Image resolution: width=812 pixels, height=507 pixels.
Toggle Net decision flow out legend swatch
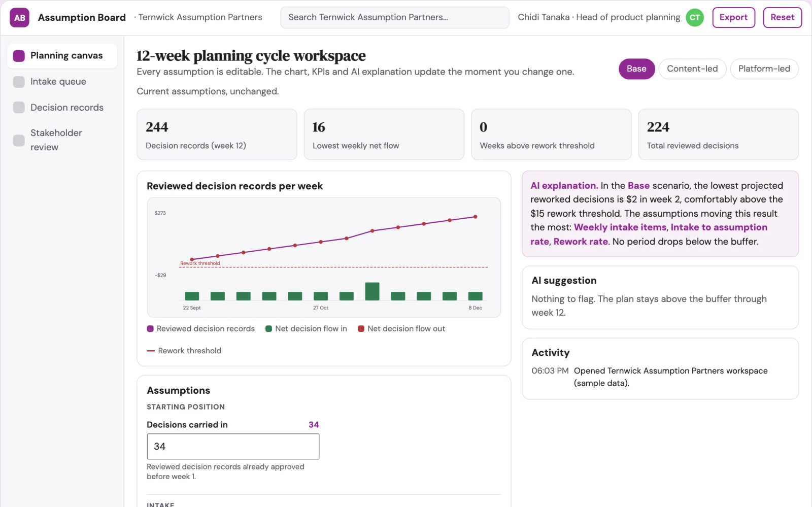[x=361, y=329]
